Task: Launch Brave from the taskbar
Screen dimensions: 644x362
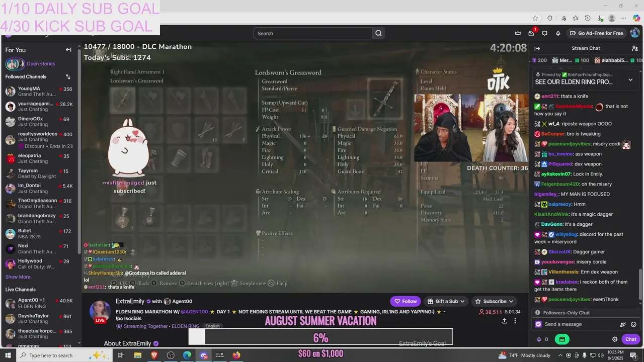Action: [154, 355]
